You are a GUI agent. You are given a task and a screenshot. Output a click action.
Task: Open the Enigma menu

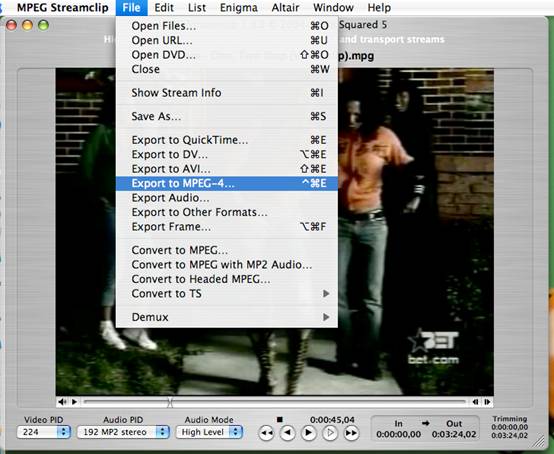click(238, 7)
